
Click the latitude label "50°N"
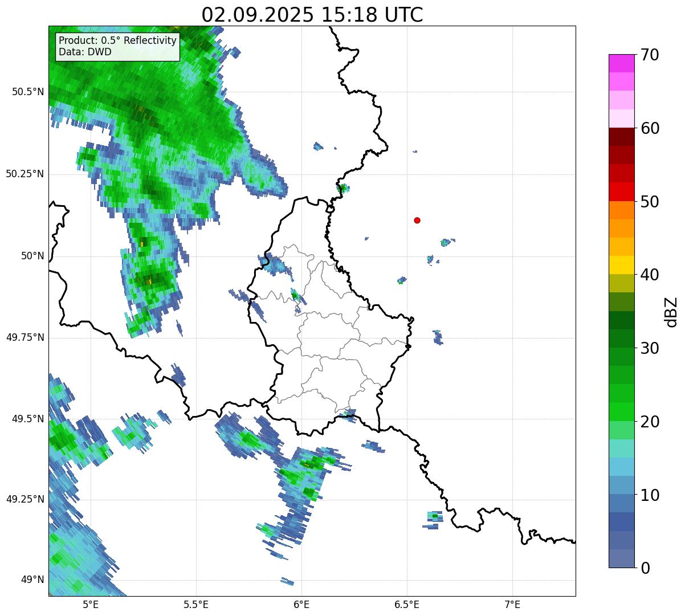click(32, 256)
